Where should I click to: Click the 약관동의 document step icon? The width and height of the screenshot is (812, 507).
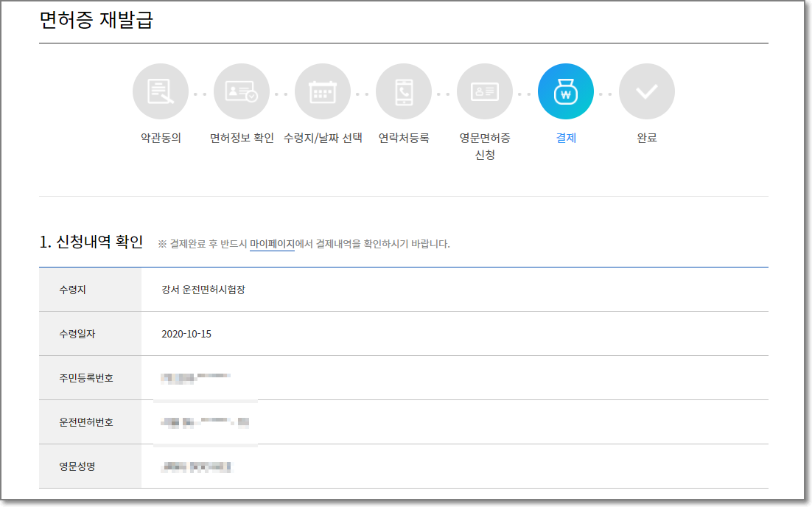161,91
